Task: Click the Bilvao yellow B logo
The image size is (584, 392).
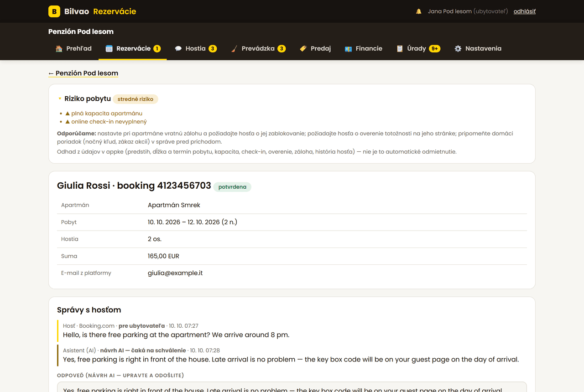Action: coord(54,11)
